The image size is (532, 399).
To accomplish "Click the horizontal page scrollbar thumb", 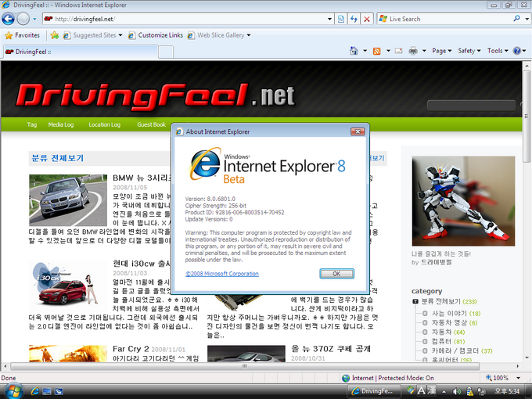I will pos(245,366).
